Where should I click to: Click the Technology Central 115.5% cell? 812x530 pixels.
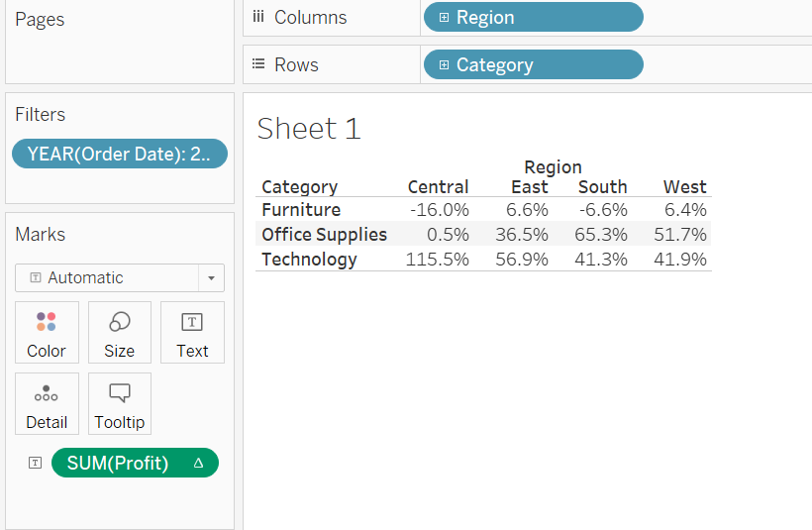(437, 259)
